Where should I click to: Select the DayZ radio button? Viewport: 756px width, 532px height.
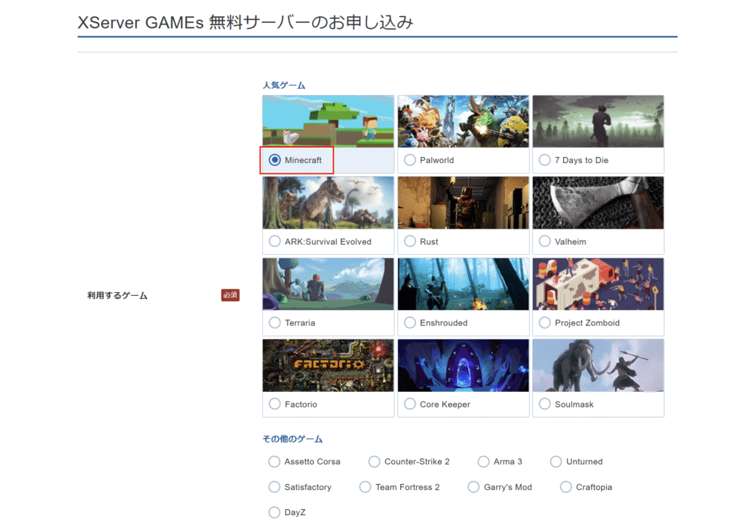click(x=275, y=512)
